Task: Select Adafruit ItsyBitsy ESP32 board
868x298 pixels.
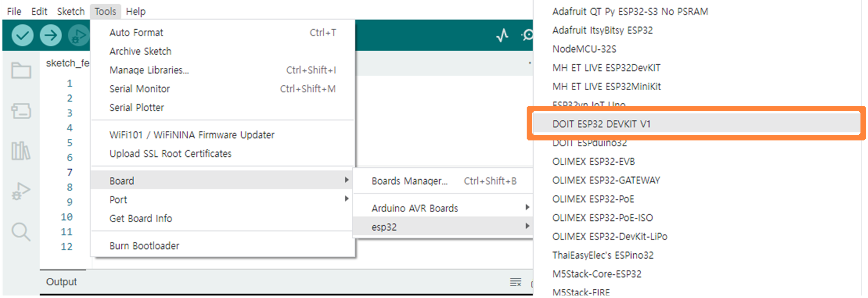Action: (x=696, y=30)
